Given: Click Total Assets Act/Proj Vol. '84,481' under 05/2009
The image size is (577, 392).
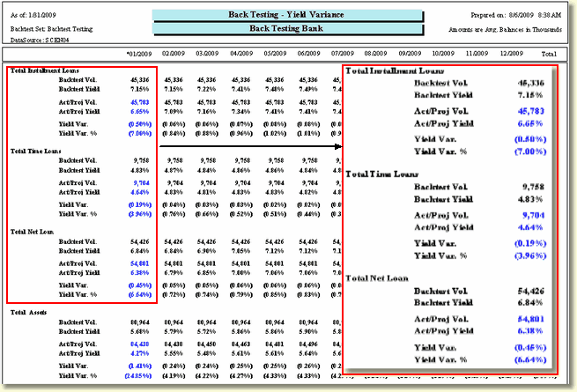Looking at the screenshot, I should tap(275, 344).
